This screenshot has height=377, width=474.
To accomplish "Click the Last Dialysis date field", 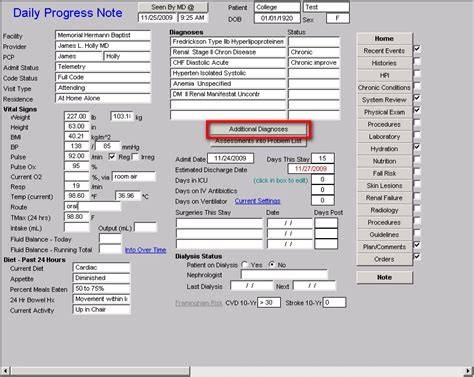I will click(252, 286).
